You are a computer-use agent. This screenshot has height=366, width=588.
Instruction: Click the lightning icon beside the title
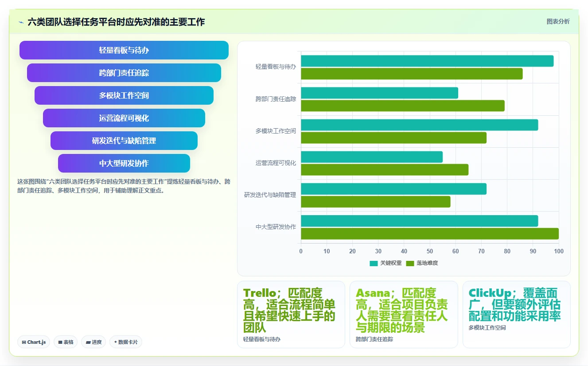[x=21, y=22]
